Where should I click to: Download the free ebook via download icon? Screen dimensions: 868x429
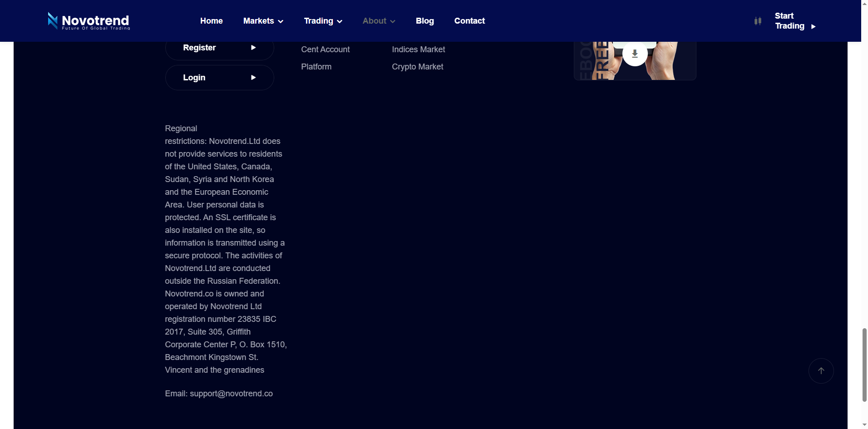(635, 54)
